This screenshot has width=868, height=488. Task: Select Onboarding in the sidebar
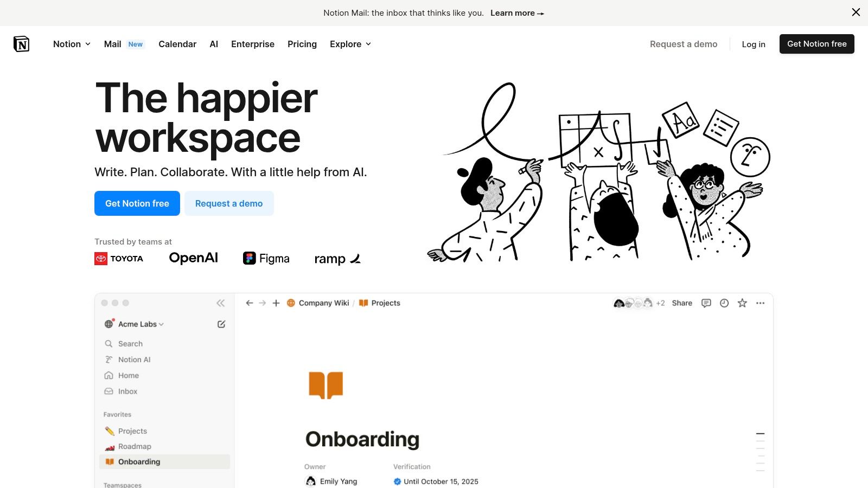point(165,461)
